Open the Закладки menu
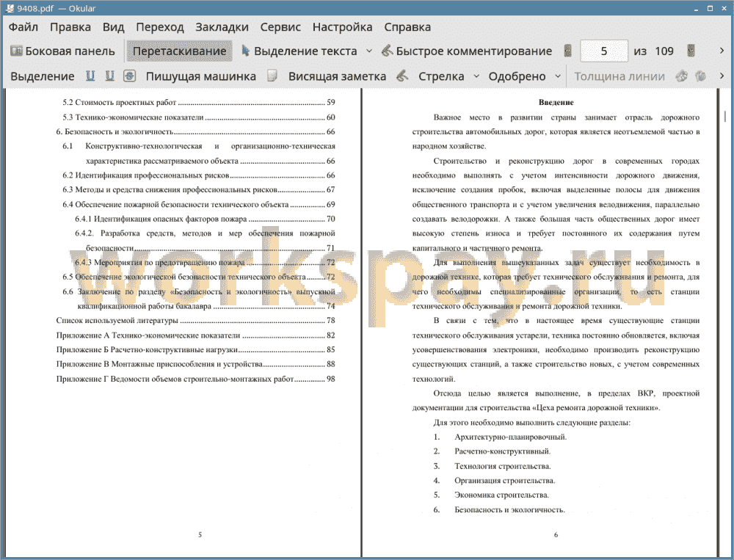Viewport: 734px width, 560px height. click(x=222, y=27)
